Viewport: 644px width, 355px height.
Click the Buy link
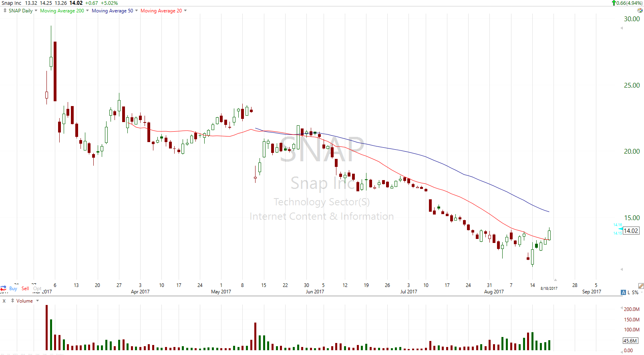pyautogui.click(x=13, y=289)
